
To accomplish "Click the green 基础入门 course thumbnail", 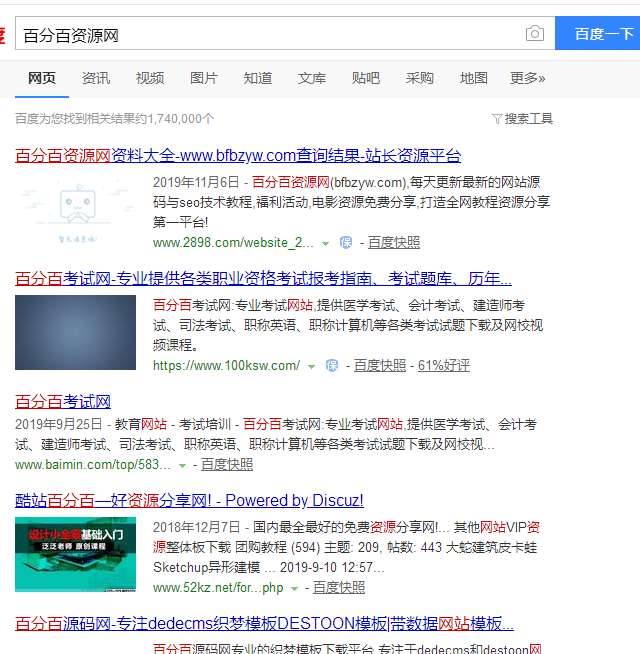I will point(76,554).
